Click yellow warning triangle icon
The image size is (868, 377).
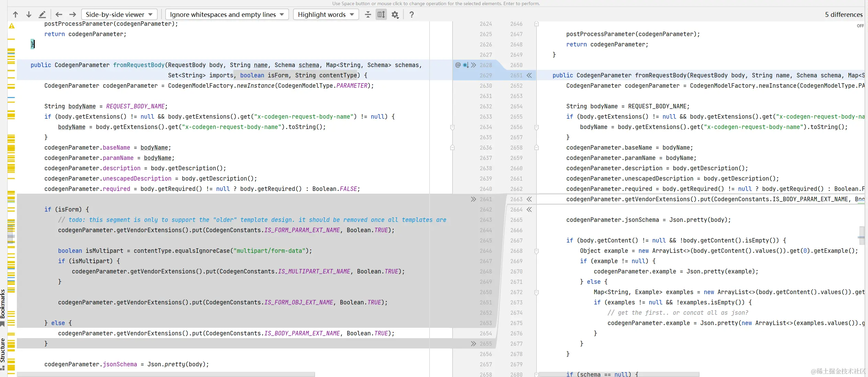[12, 26]
